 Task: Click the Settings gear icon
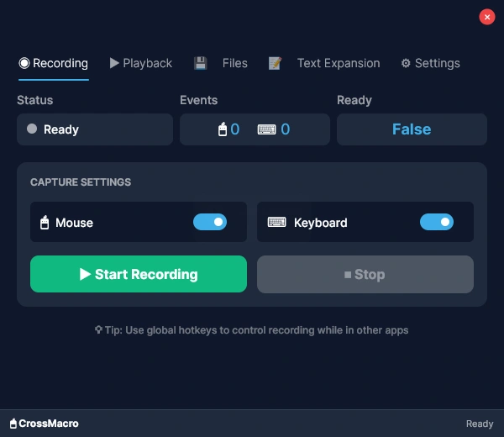pyautogui.click(x=406, y=63)
